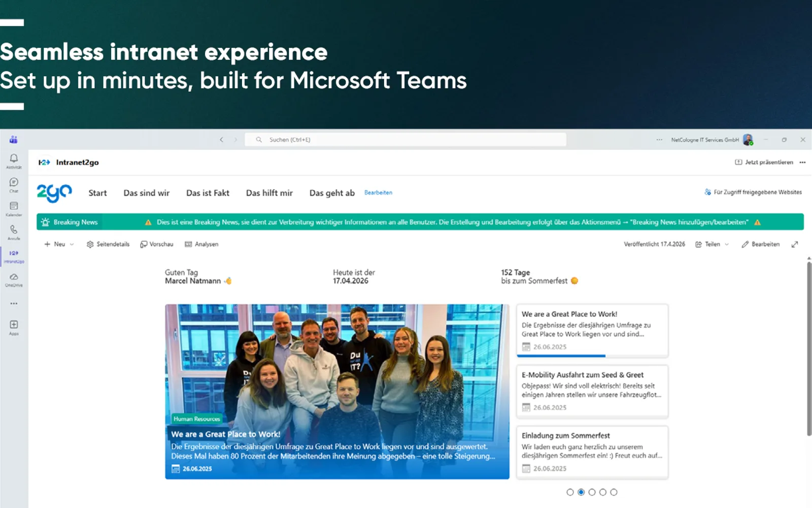Select the second carousel dot

[x=581, y=492]
